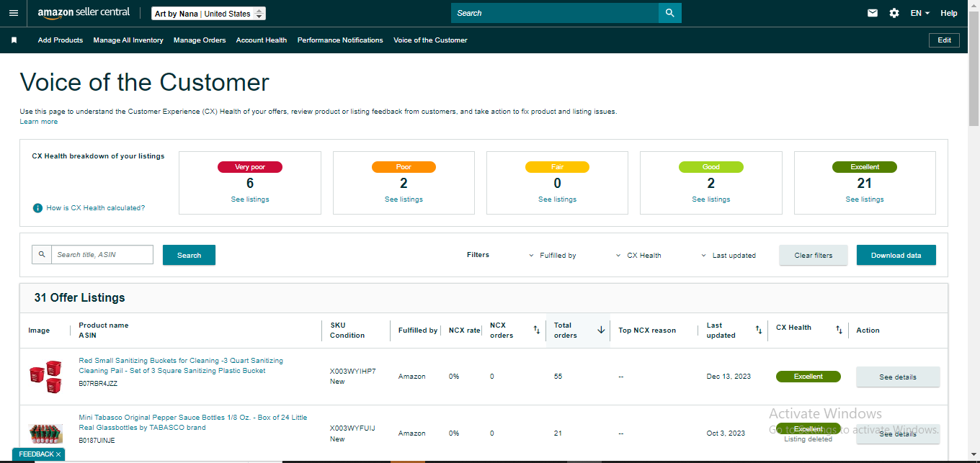Open Manage Orders page
Viewport: 980px width, 463px height.
(x=200, y=40)
